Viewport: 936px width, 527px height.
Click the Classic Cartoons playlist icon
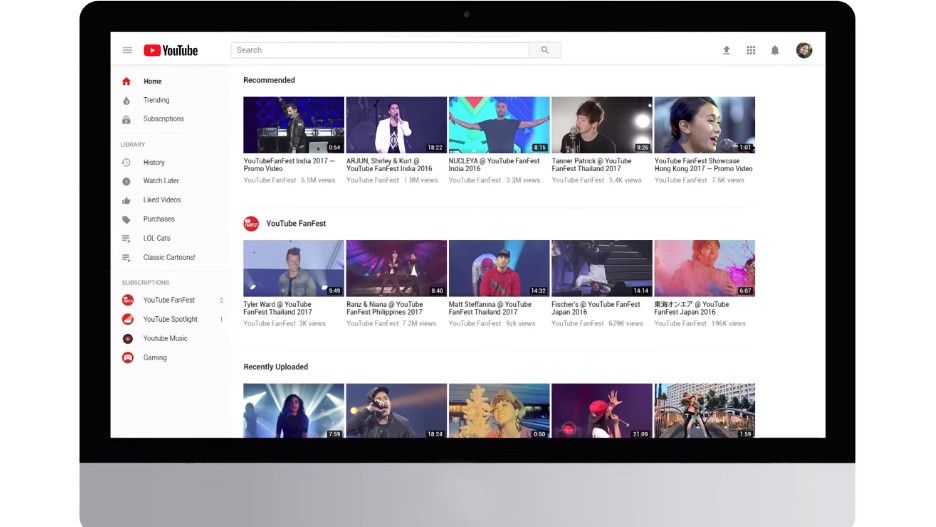click(x=126, y=257)
